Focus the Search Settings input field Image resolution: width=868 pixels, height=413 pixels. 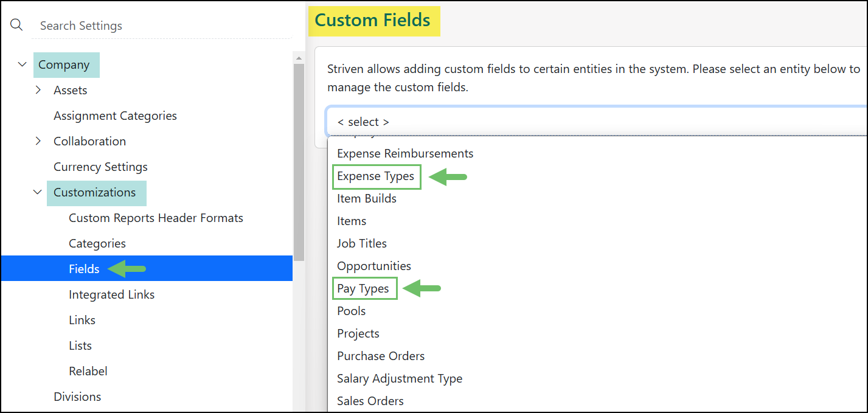[x=161, y=26]
